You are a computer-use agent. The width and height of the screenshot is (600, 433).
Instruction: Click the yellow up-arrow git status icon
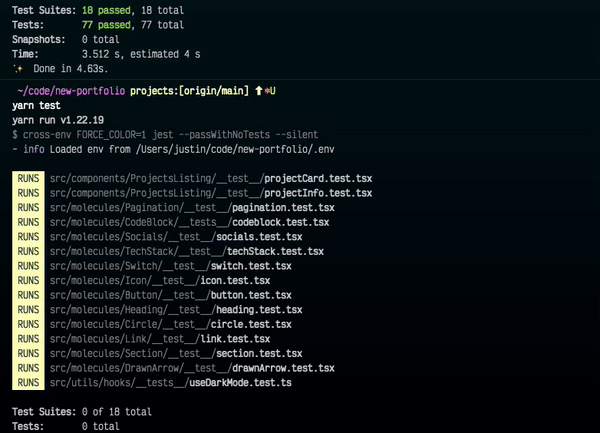257,91
